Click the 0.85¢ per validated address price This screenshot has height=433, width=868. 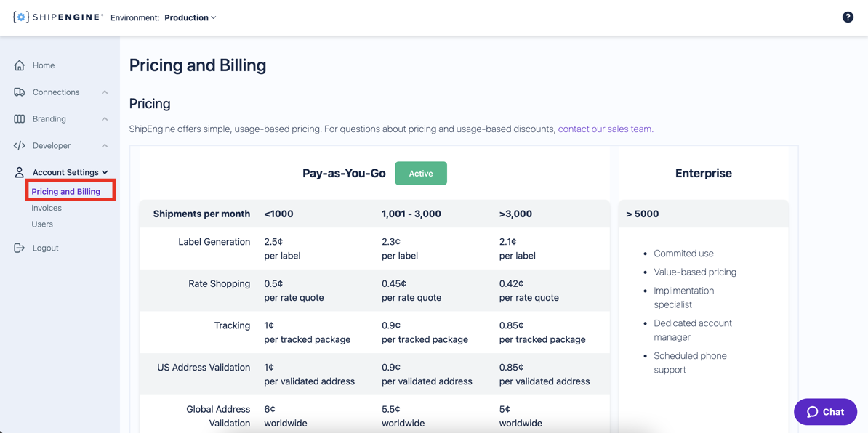point(544,374)
